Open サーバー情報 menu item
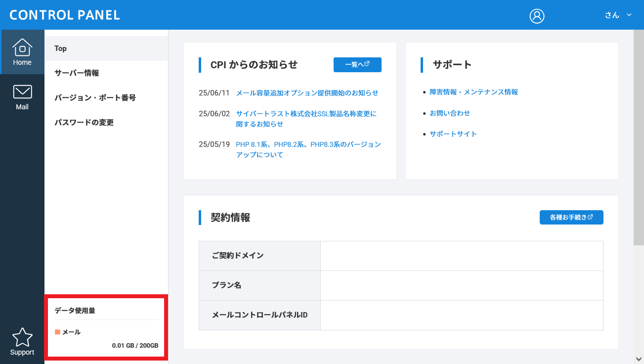The image size is (644, 364). point(77,73)
